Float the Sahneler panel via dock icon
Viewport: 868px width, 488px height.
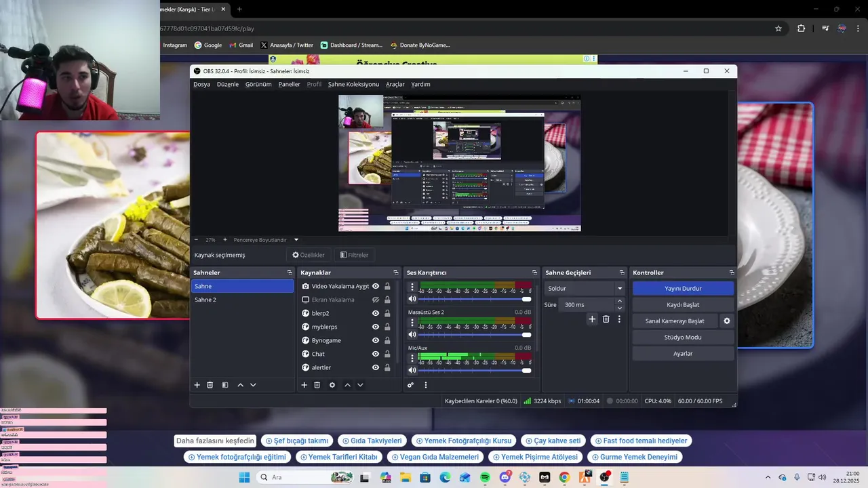click(290, 272)
